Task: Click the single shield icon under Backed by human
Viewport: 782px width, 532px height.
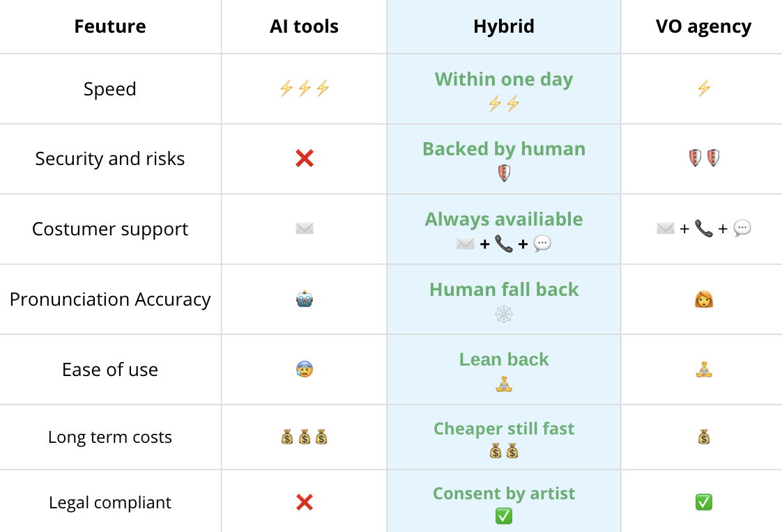Action: pos(504,173)
